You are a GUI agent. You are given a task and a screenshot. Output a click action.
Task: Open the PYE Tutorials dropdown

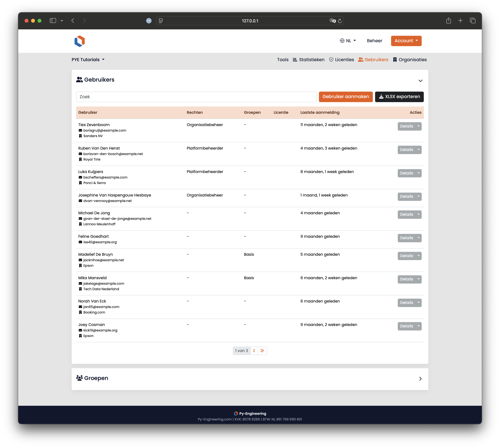pos(88,60)
